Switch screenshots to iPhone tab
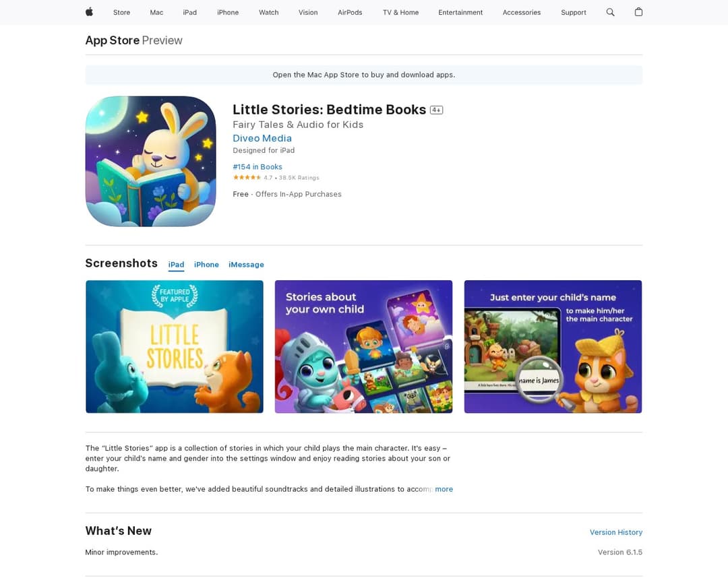 click(x=206, y=265)
